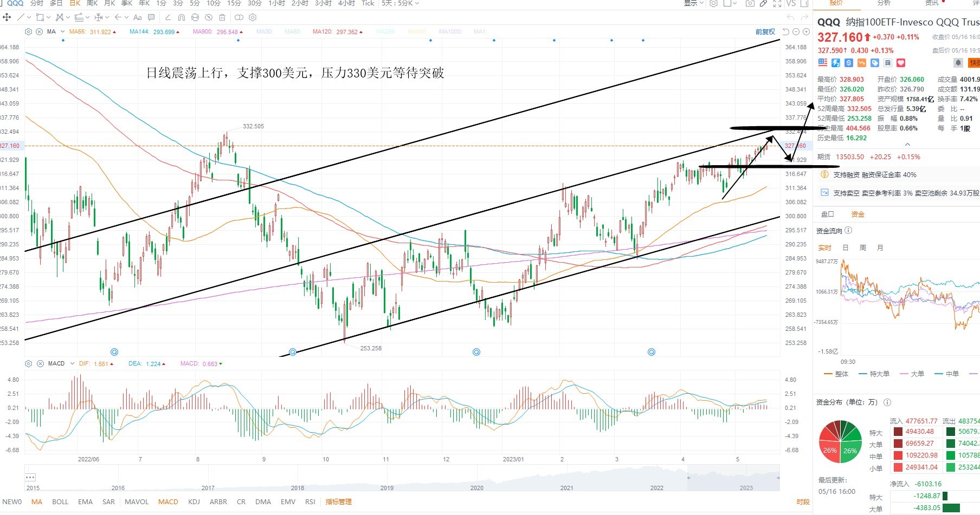
Task: Undo the last drawing action
Action: click(x=790, y=18)
